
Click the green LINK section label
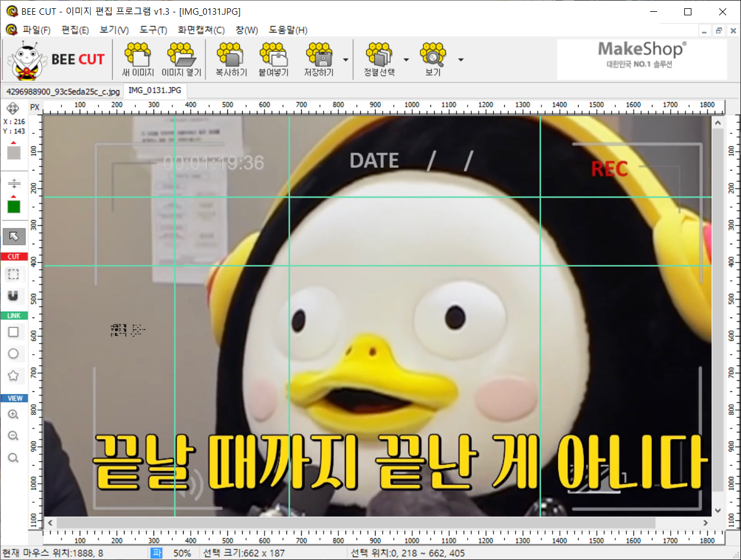14,316
